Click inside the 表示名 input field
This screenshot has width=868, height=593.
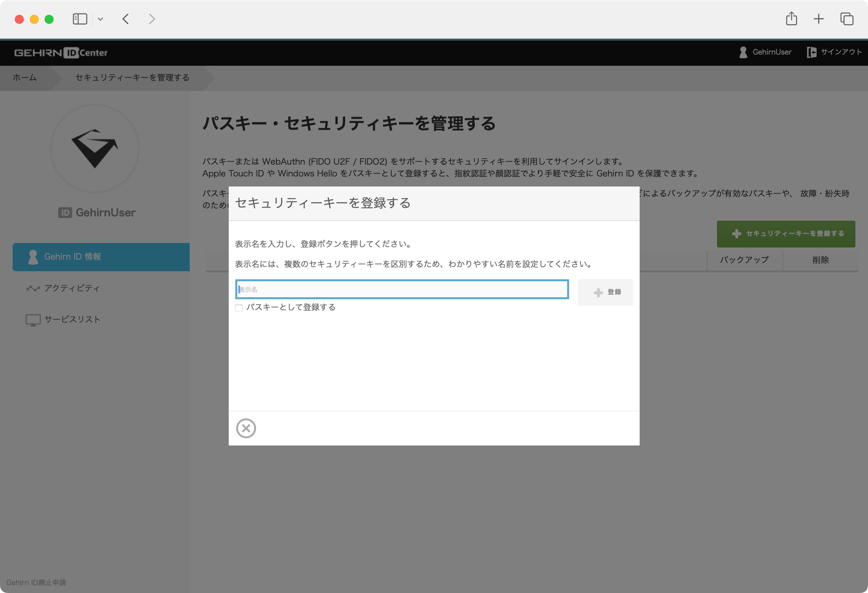(402, 289)
